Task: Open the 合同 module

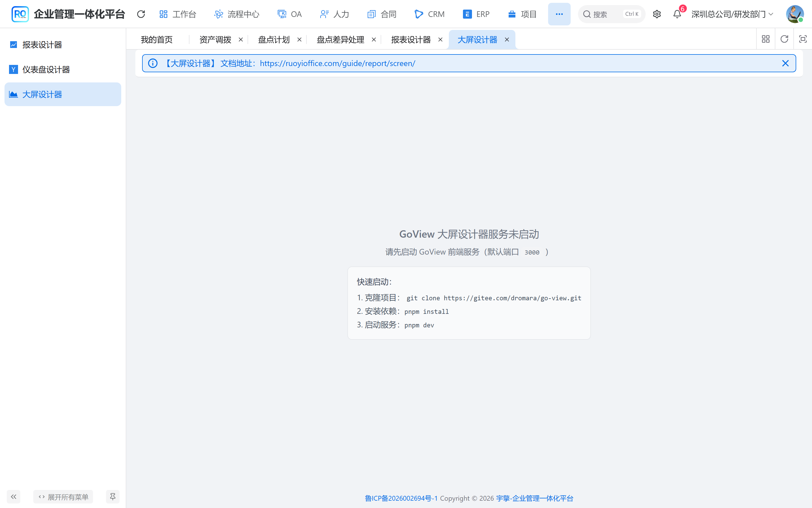Action: pos(382,14)
